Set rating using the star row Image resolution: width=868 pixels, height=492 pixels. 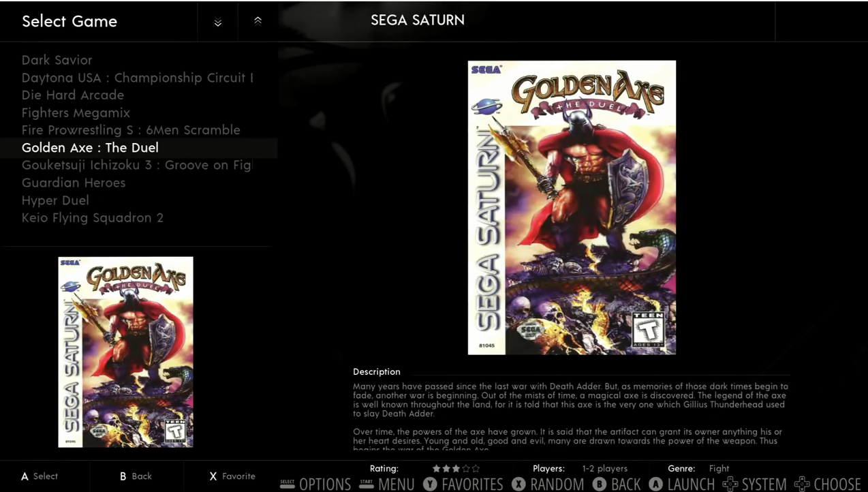pyautogui.click(x=456, y=469)
